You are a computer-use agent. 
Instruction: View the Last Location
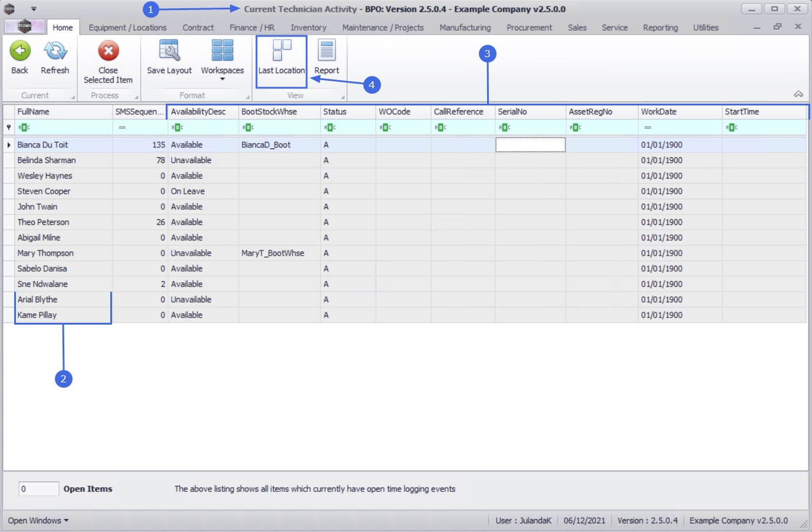(281, 58)
